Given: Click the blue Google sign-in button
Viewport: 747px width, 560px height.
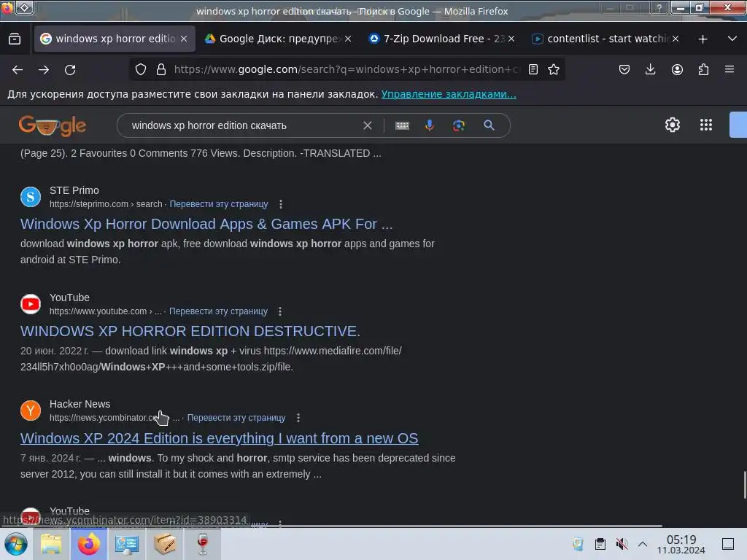Looking at the screenshot, I should pyautogui.click(x=738, y=125).
